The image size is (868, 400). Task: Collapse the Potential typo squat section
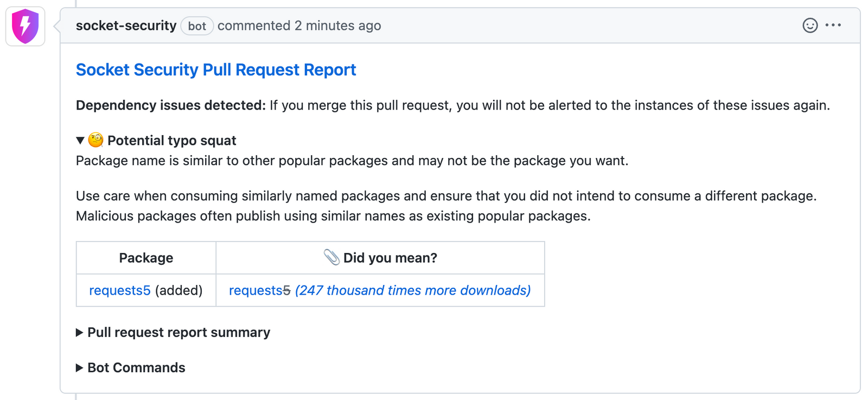(80, 141)
